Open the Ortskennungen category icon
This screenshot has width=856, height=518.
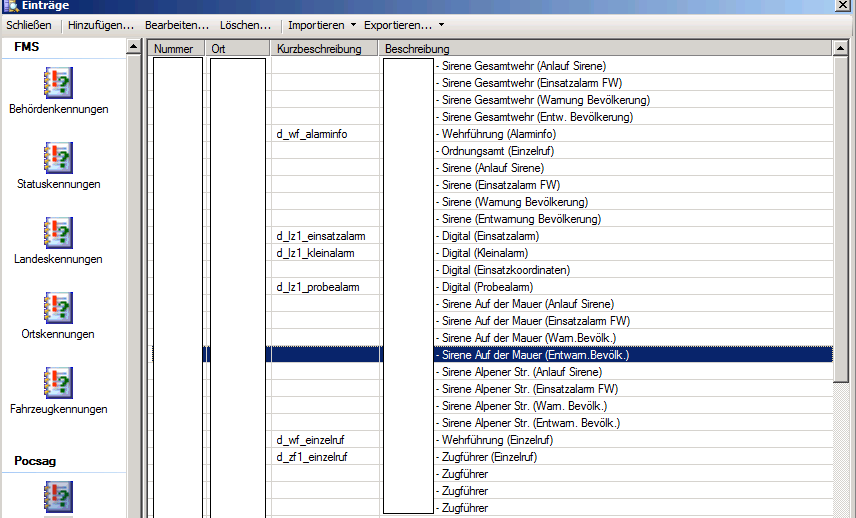click(x=59, y=307)
